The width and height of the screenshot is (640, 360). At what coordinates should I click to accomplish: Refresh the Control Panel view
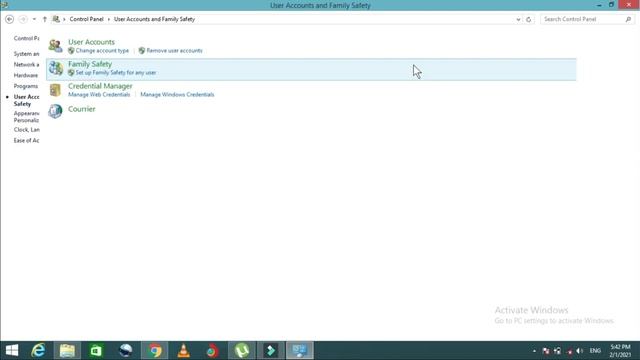[x=529, y=19]
